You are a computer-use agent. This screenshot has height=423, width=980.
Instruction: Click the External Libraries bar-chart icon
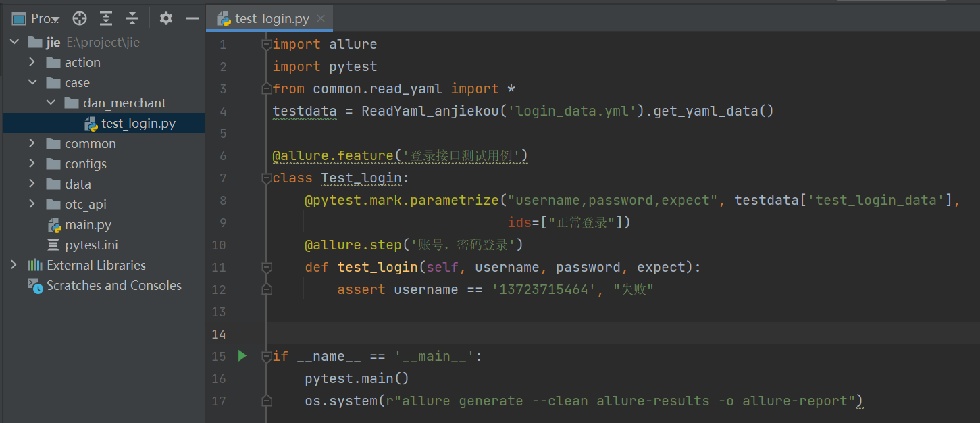point(35,265)
